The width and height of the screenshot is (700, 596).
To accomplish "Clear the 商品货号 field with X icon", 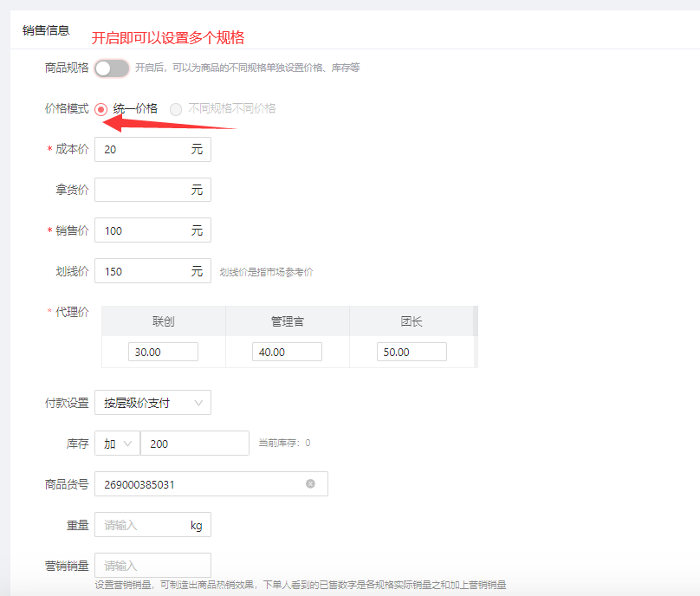I will click(310, 483).
